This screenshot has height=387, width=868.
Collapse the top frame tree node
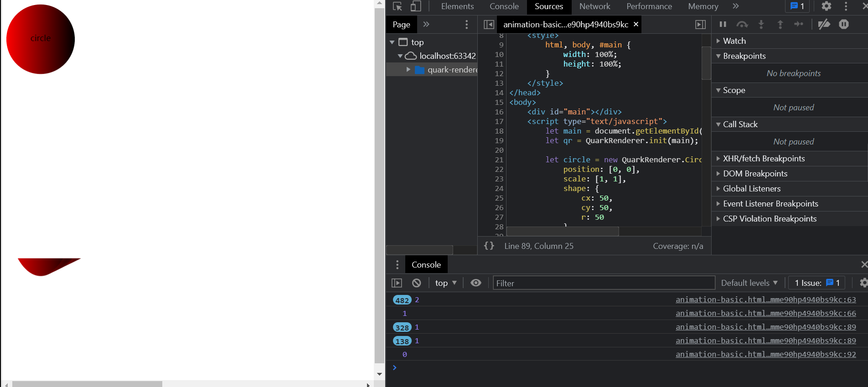click(x=392, y=42)
